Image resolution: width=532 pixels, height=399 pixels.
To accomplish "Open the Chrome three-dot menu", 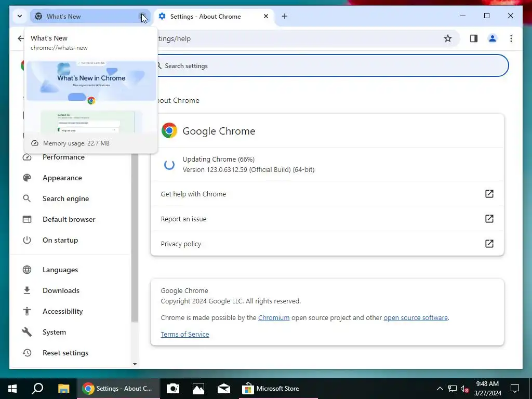I will click(x=511, y=38).
